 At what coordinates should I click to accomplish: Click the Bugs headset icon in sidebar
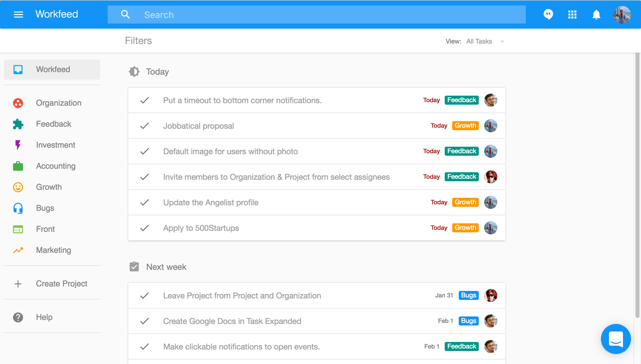pos(18,208)
